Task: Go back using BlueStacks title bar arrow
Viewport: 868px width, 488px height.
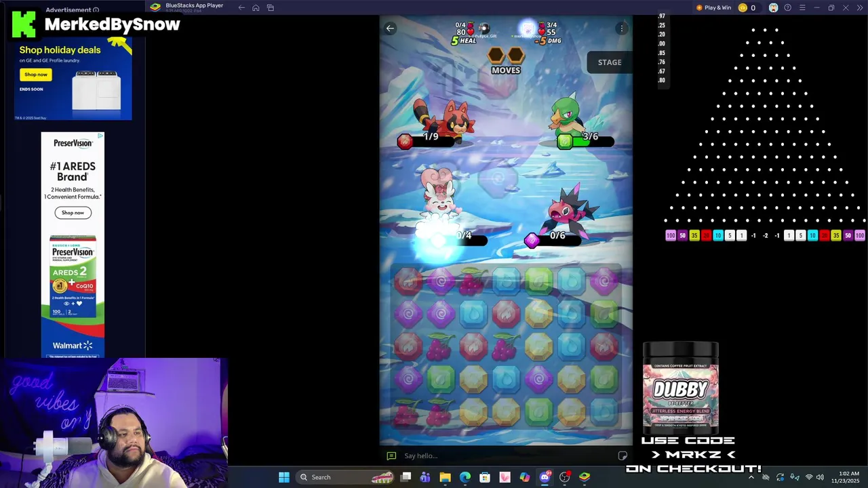Action: point(241,7)
